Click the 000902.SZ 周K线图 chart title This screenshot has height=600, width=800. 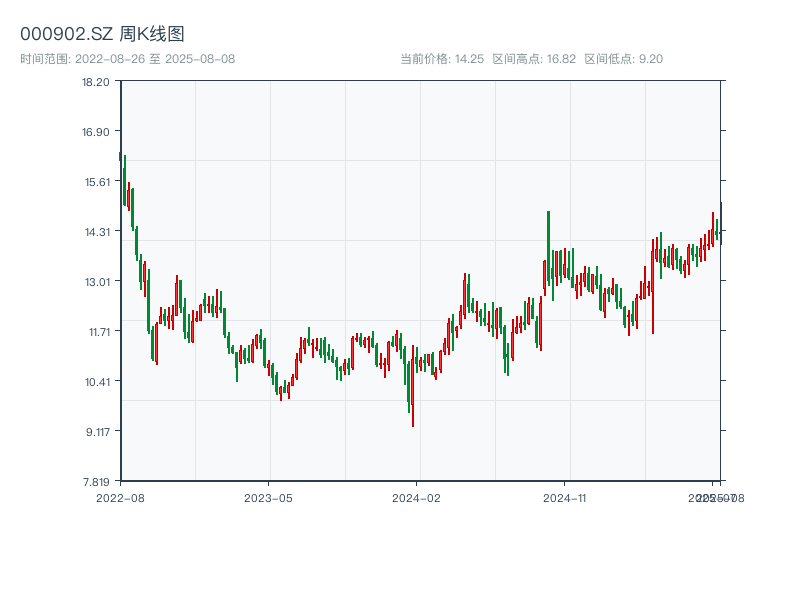(x=102, y=35)
